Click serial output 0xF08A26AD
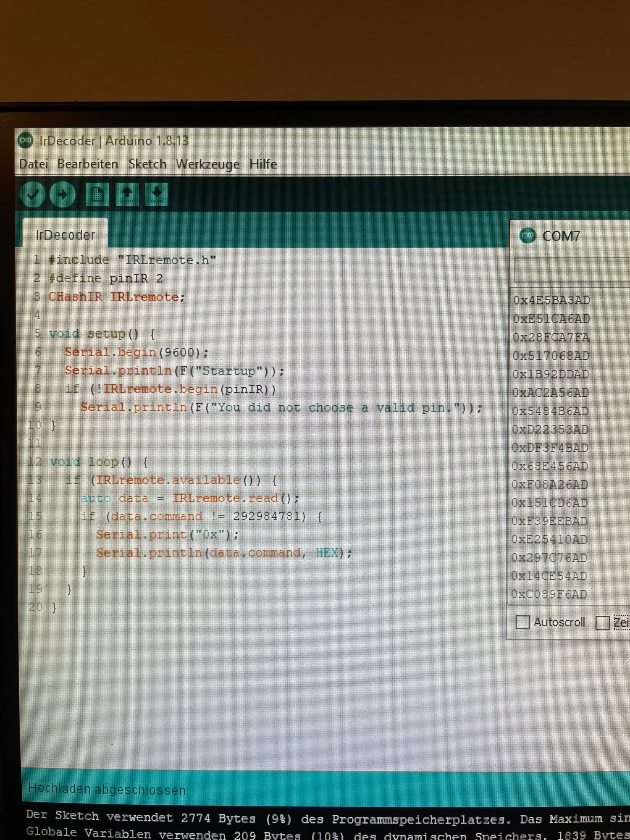Viewport: 630px width, 840px height. [549, 485]
